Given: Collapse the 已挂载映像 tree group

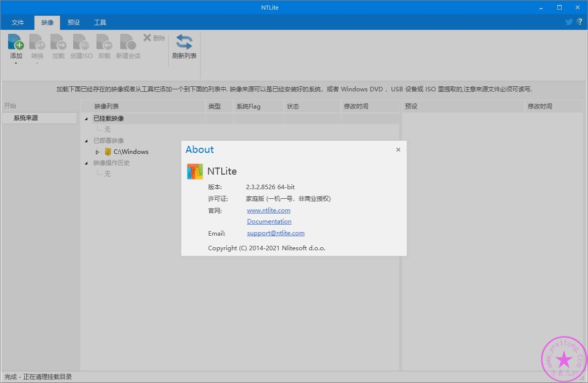Looking at the screenshot, I should pos(86,119).
